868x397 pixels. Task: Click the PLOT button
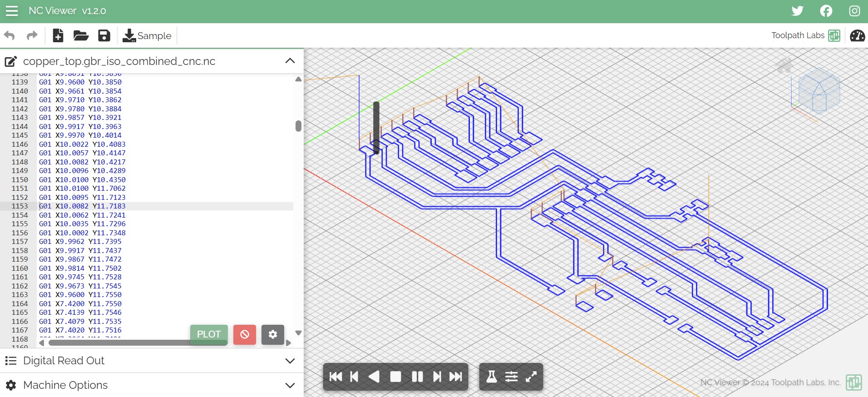coord(209,334)
